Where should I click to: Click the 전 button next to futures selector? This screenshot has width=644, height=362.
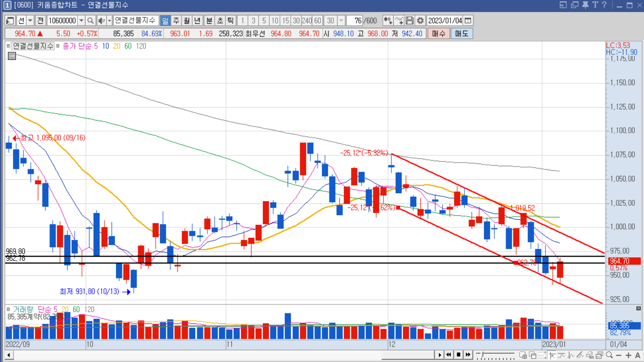click(40, 21)
